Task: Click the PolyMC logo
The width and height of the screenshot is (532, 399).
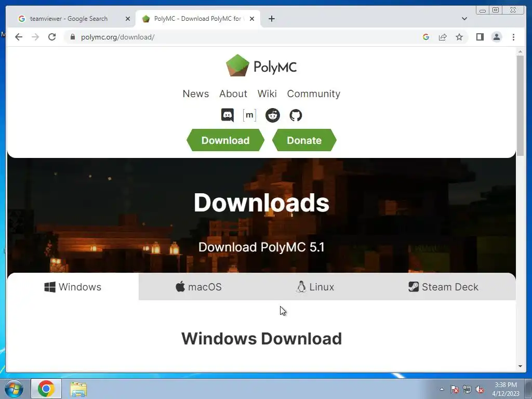Action: click(261, 66)
